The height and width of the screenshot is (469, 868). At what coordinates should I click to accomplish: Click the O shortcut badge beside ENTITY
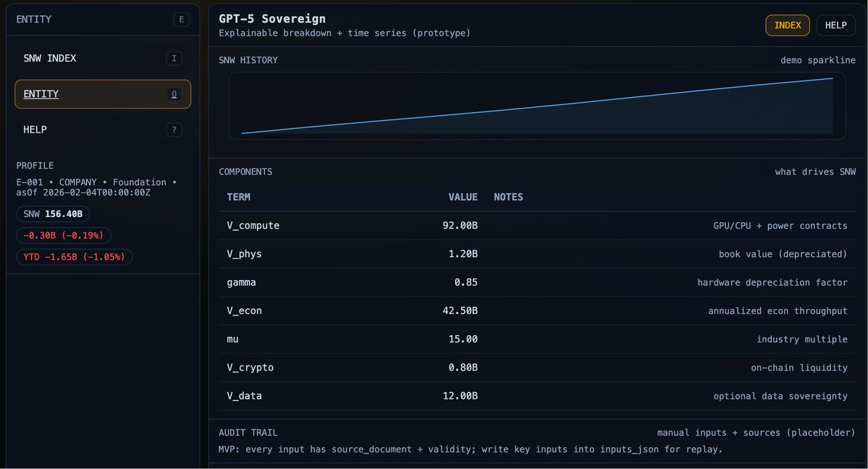coord(174,94)
